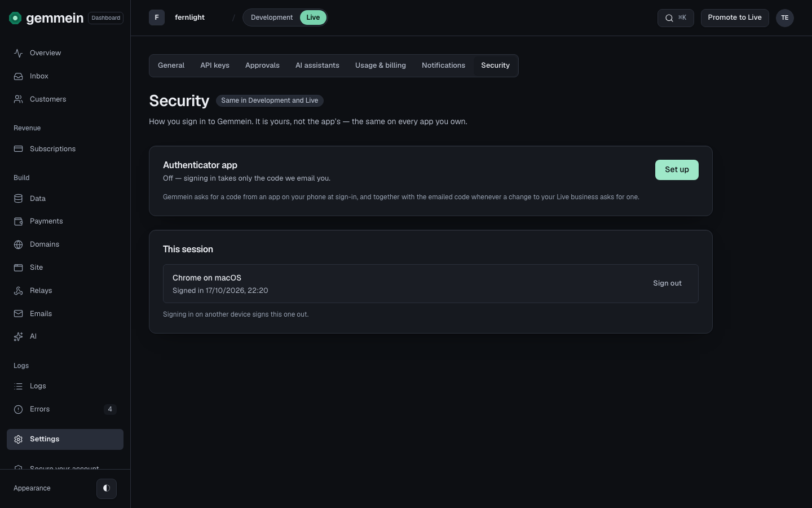
Task: Open Logs via its list icon
Action: pos(19,386)
